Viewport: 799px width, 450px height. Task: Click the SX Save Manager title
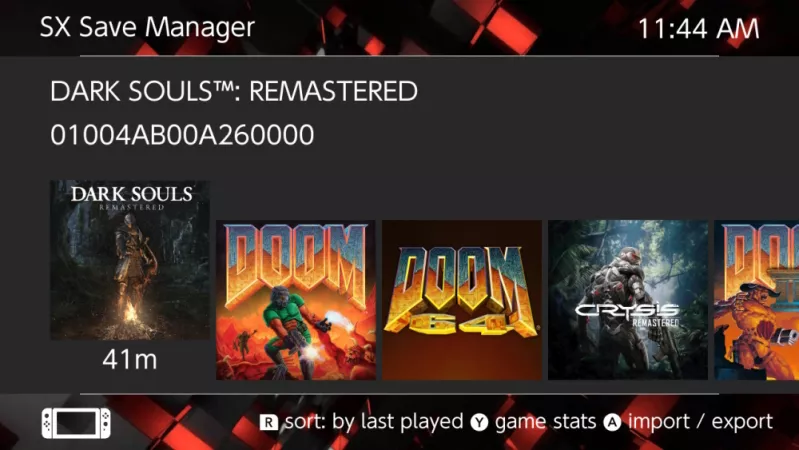147,27
